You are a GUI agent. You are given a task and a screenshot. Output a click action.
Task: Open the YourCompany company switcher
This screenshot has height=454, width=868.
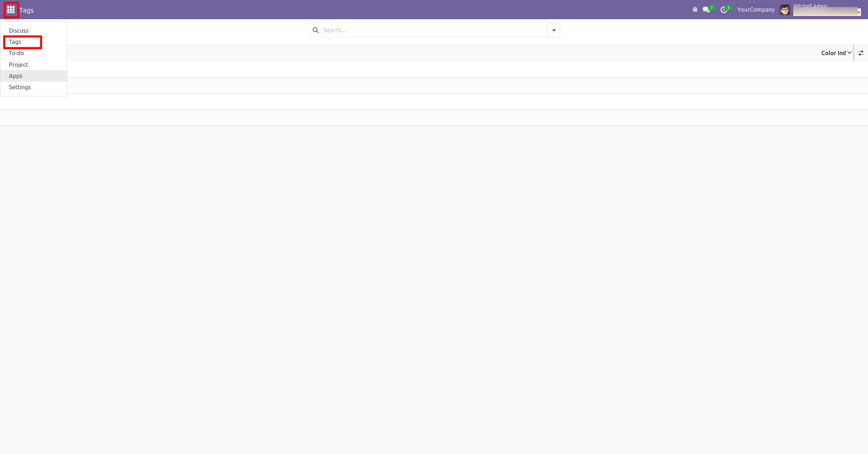[x=755, y=10]
